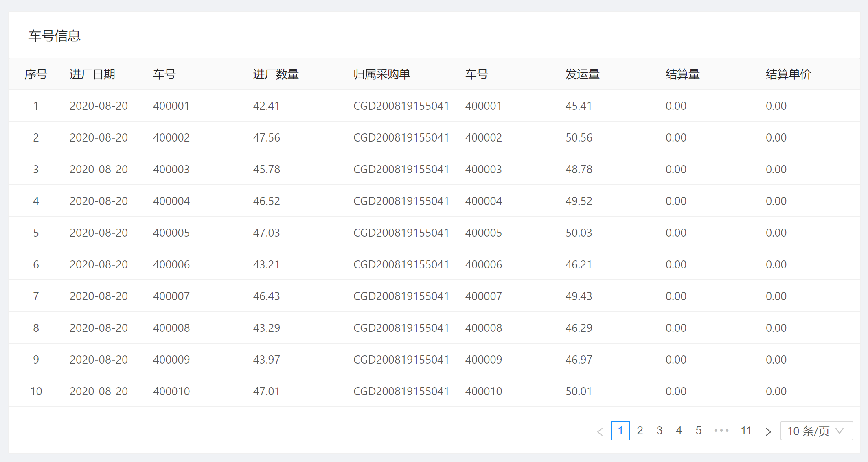868x462 pixels.
Task: Open the 10 条/页 page size dropdown
Action: pyautogui.click(x=816, y=431)
